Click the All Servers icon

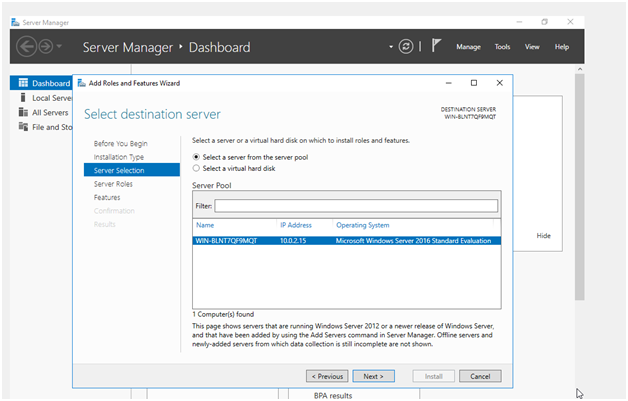(23, 112)
